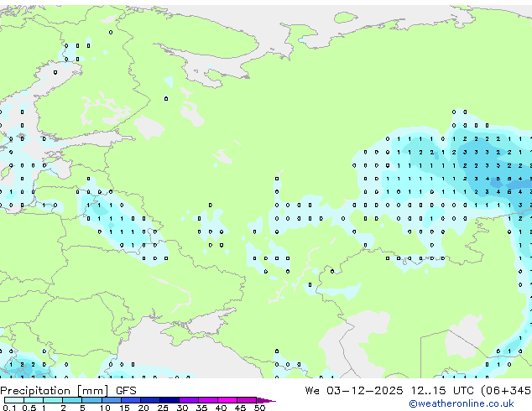Click the legend swatch between 2 and 5
The width and height of the screenshot is (532, 411).
72,400
